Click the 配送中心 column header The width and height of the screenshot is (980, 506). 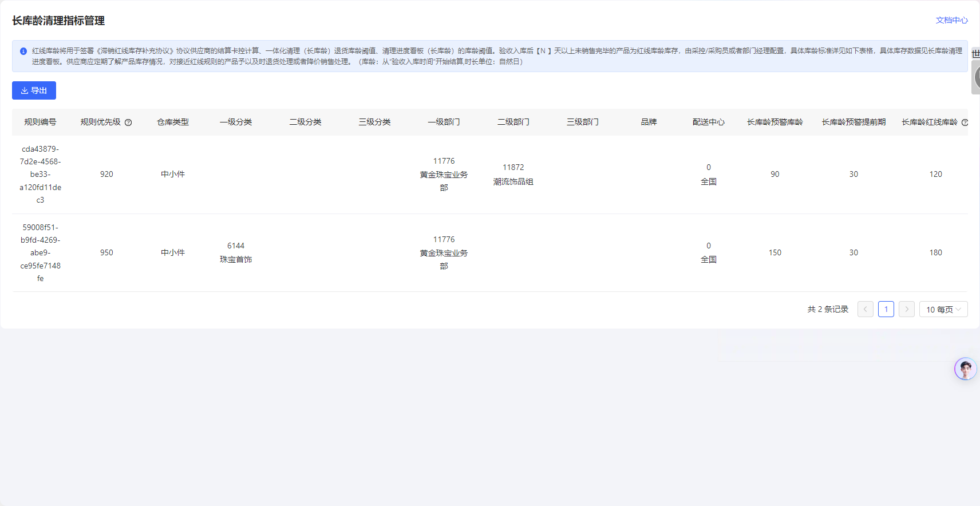pos(708,122)
